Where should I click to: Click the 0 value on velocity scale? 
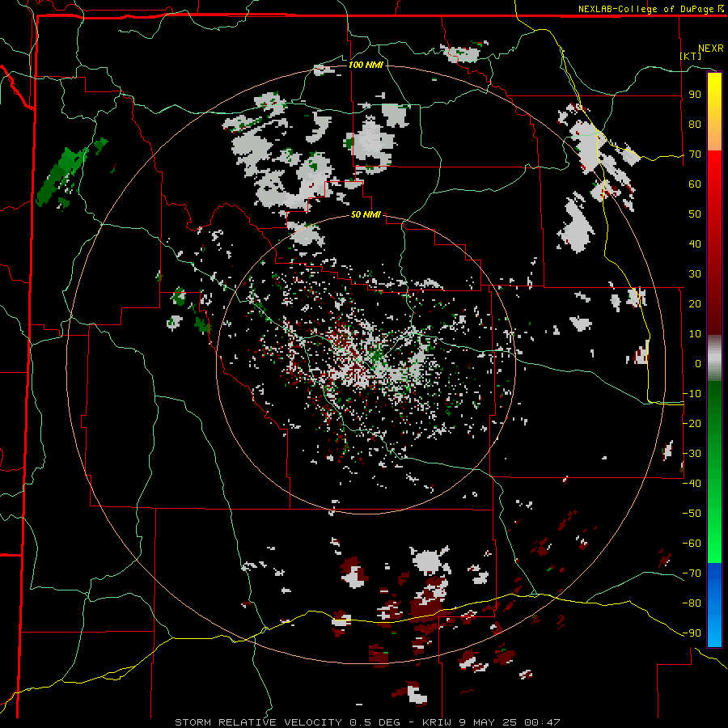[698, 363]
